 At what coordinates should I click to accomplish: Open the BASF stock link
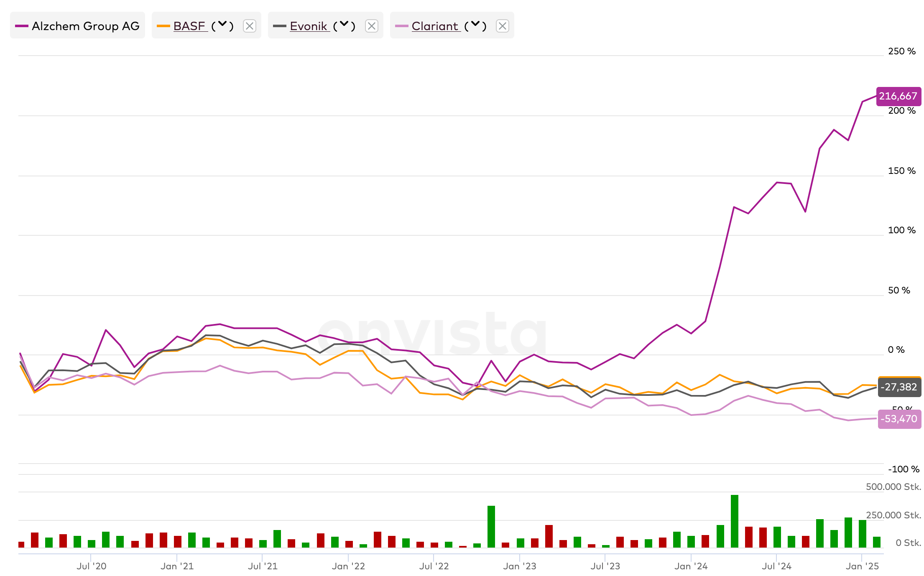189,26
